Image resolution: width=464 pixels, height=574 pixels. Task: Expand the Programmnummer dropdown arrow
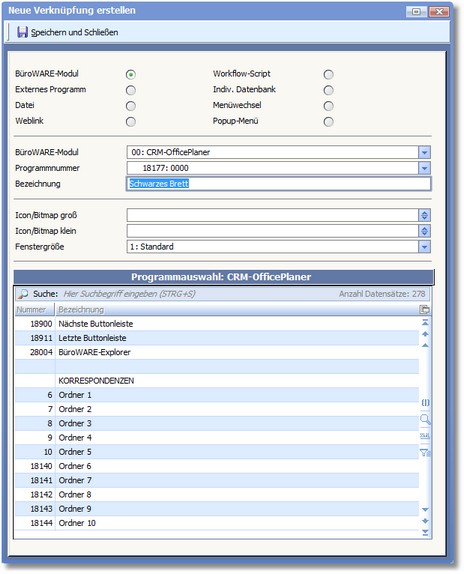(424, 168)
